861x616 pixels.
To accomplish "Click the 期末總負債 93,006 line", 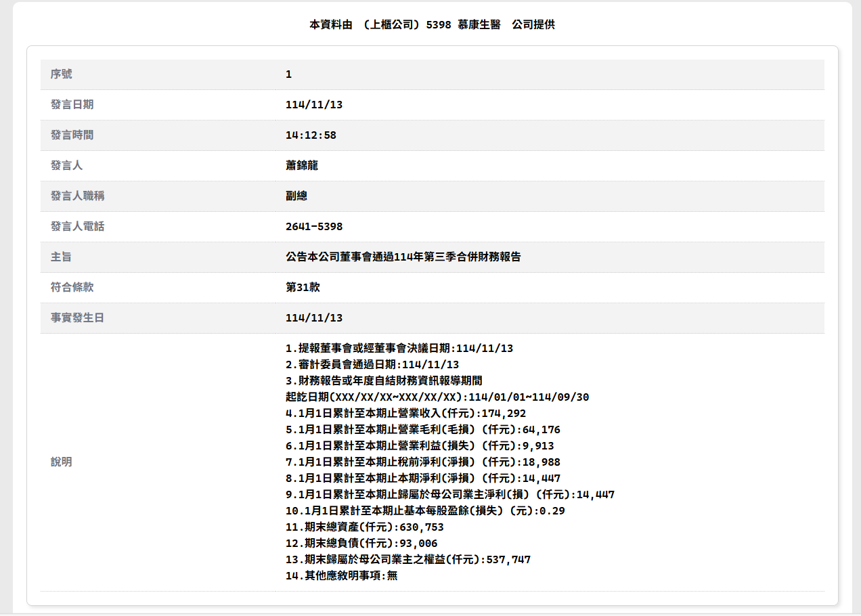I will coord(361,543).
